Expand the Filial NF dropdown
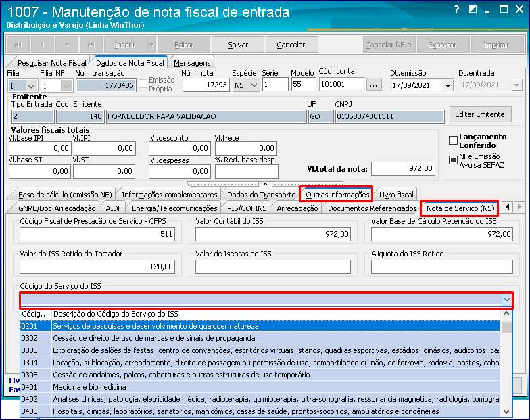The image size is (530, 420). click(66, 86)
